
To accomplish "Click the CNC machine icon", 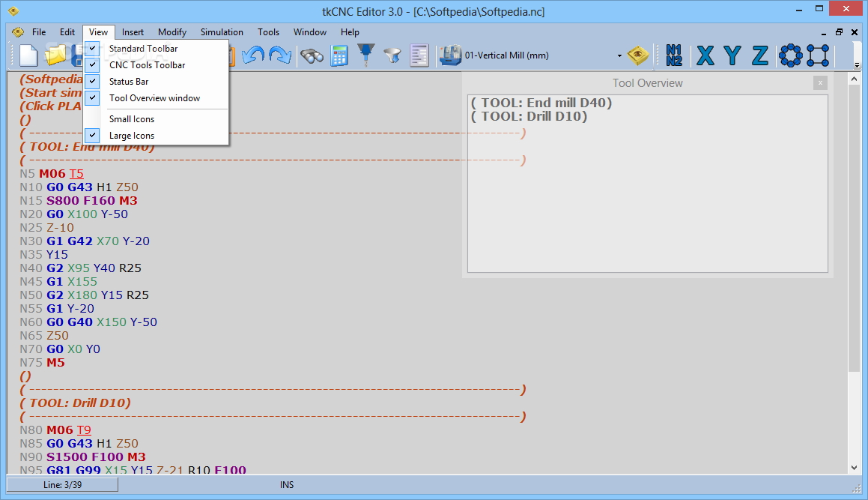I will pos(450,55).
